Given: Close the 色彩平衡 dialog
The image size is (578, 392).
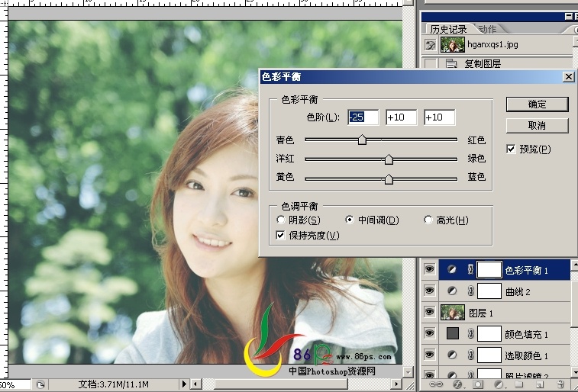Looking at the screenshot, I should pyautogui.click(x=569, y=77).
